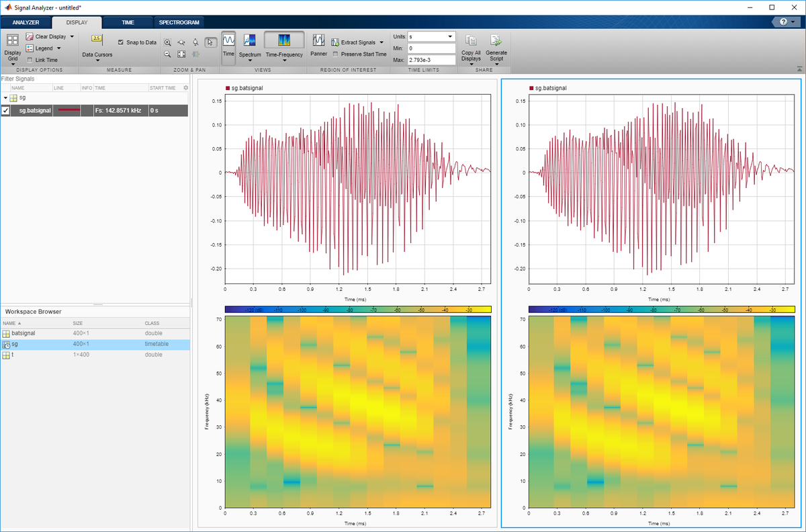Uncheck the Snap to Data checkbox
This screenshot has width=806, height=532.
121,42
